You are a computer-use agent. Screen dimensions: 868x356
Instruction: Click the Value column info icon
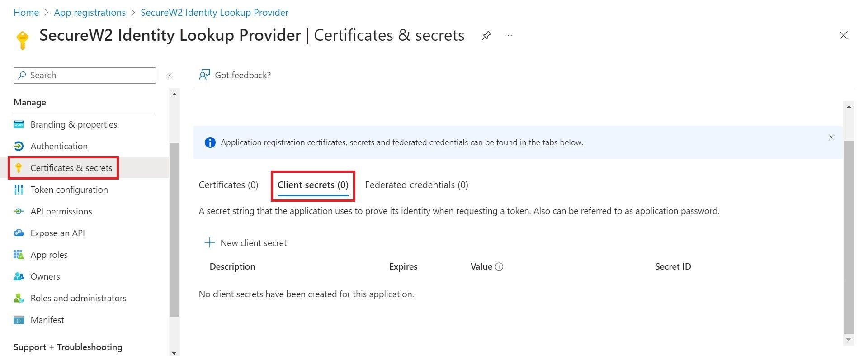499,267
